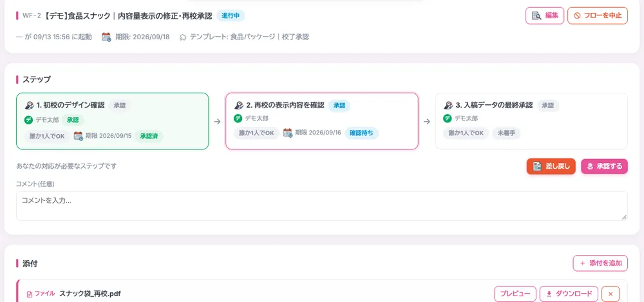Click デモ太郎 avatar in step 3 card

pyautogui.click(x=448, y=118)
